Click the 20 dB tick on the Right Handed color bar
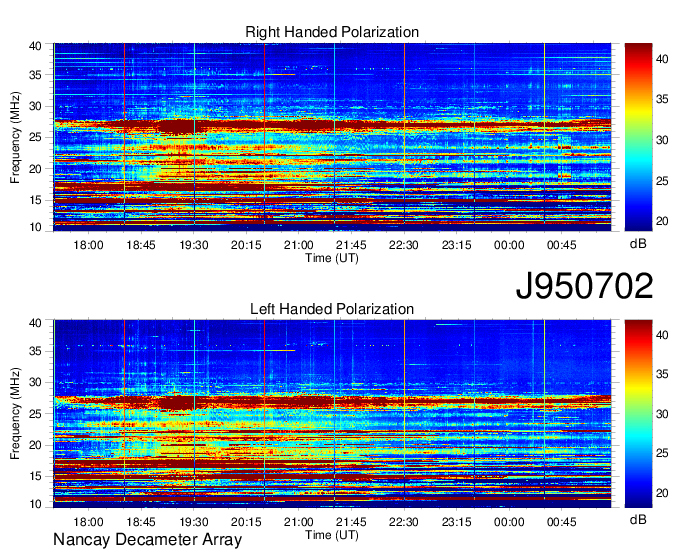The height and width of the screenshot is (552, 680). [x=662, y=221]
